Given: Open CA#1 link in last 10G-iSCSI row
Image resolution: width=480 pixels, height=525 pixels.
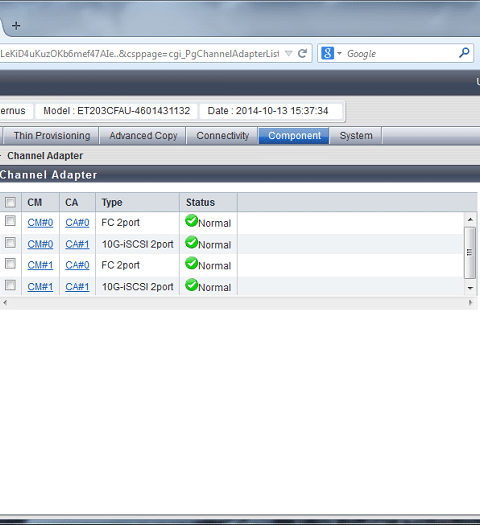Looking at the screenshot, I should coord(77,287).
